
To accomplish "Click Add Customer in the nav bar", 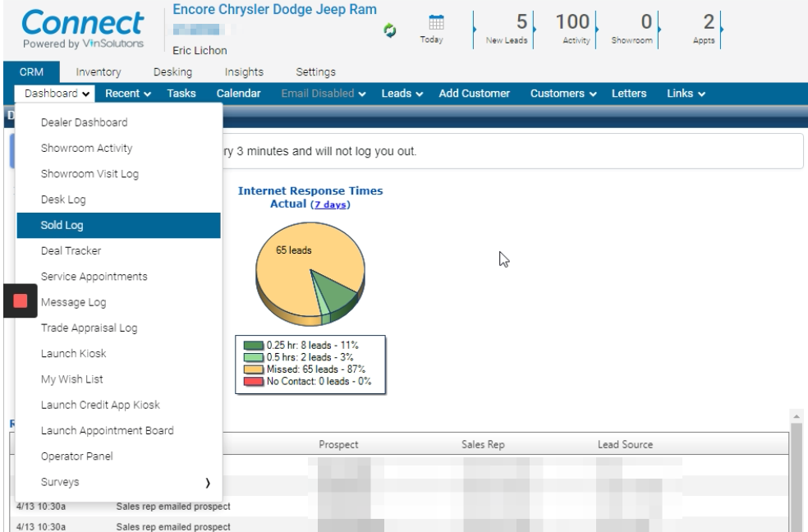I will [474, 94].
